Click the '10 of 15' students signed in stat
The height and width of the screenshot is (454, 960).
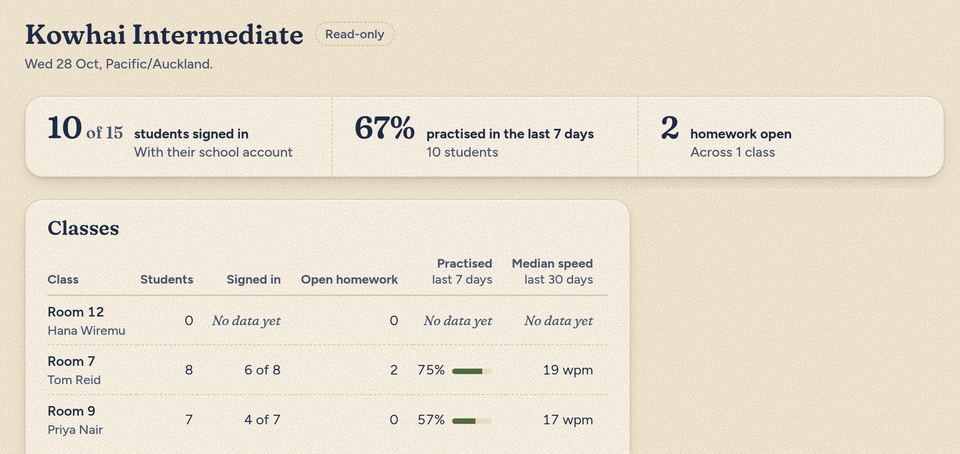85,129
